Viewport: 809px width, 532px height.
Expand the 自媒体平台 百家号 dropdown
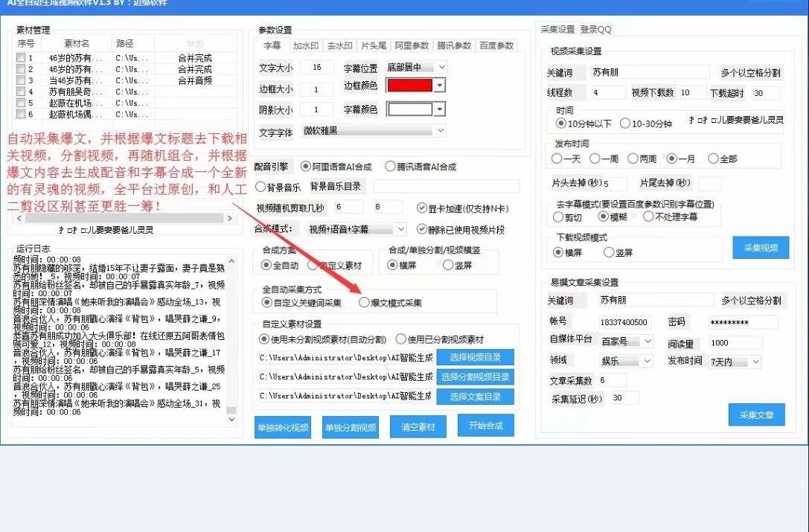627,341
